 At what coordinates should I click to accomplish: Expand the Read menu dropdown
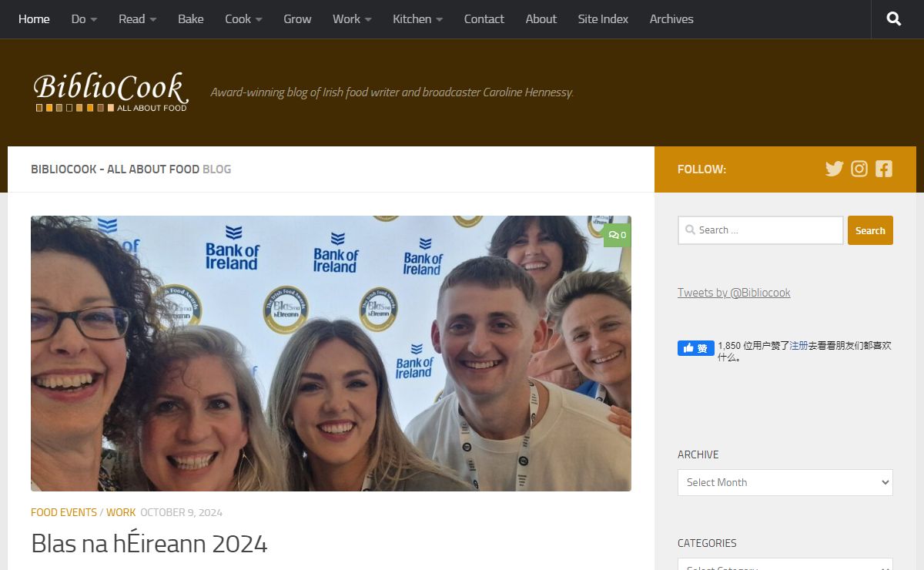pyautogui.click(x=137, y=19)
